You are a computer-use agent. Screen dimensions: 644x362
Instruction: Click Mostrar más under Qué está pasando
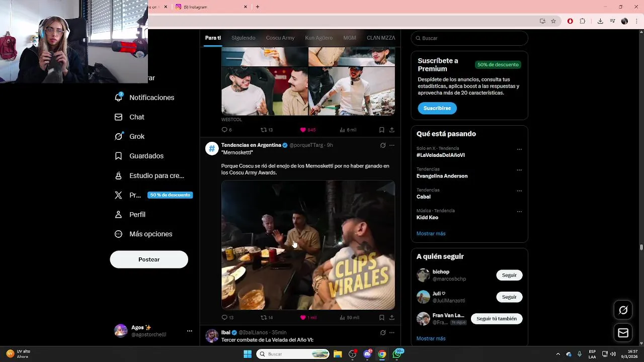[431, 233]
